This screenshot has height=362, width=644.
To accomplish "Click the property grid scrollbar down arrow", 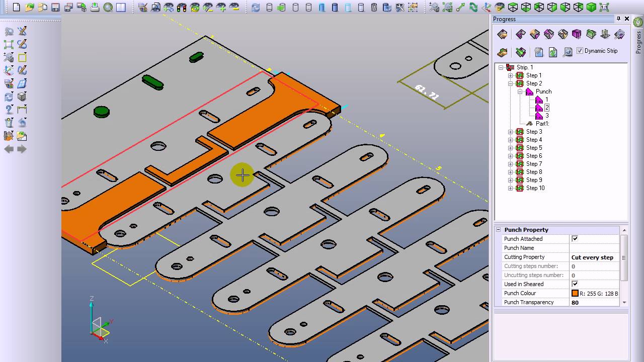I will 624,303.
